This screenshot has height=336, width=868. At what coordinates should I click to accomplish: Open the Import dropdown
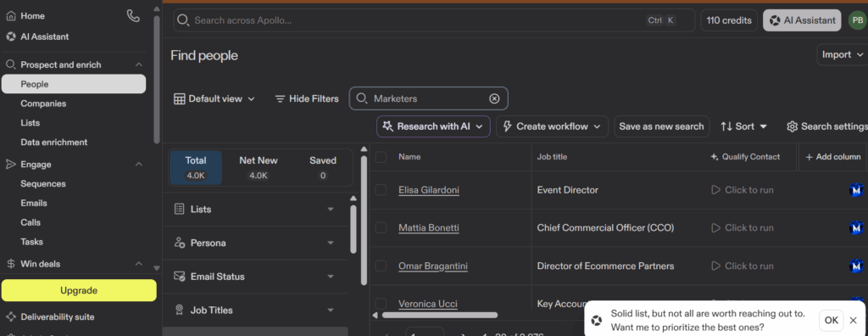coord(843,54)
